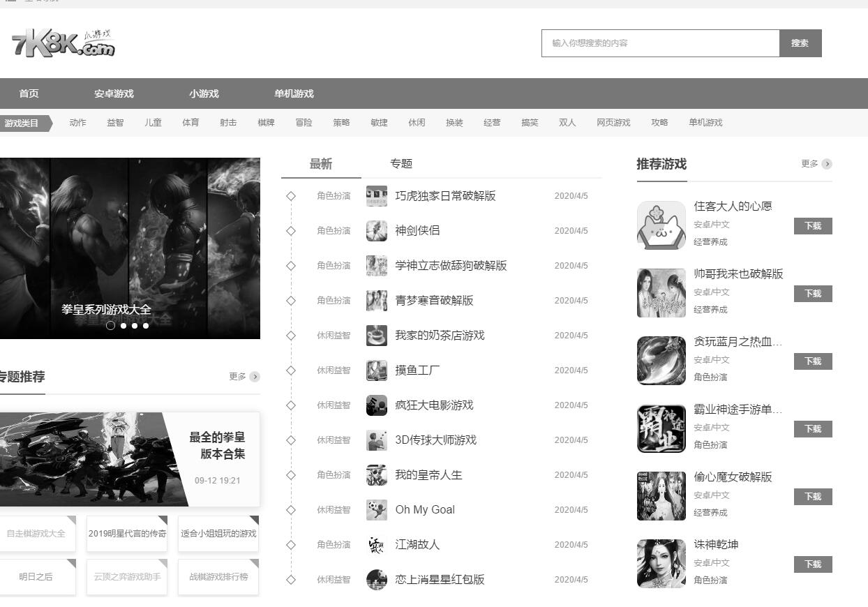Choose the 经营 game category

(x=492, y=123)
